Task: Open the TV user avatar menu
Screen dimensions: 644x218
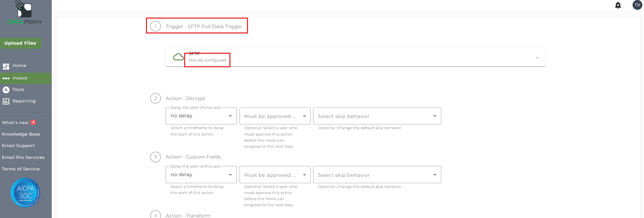Action: 637,5
